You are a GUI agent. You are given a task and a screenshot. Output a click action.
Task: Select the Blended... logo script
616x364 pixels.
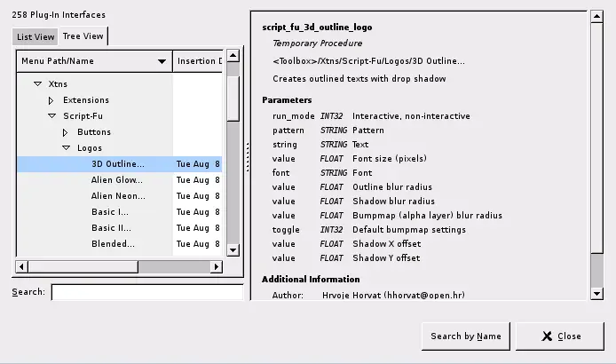[113, 244]
